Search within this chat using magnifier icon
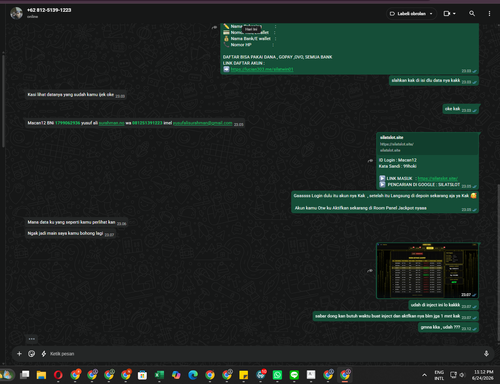500x384 pixels. coord(472,13)
